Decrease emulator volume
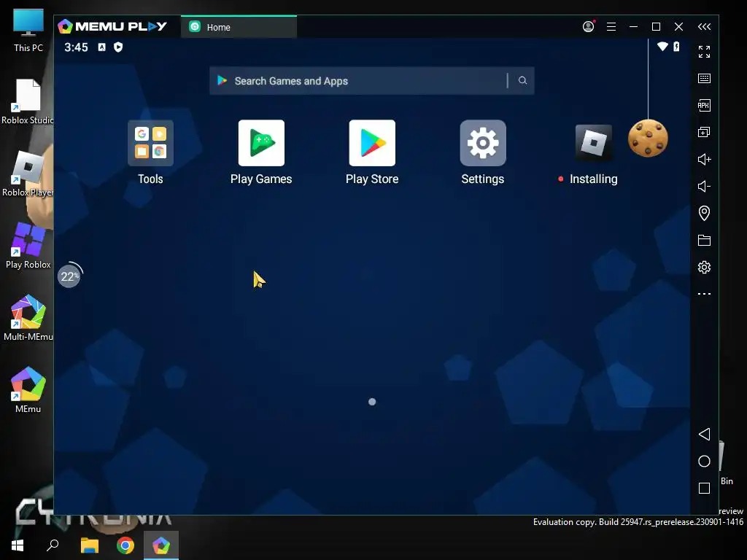Screen dimensions: 747x560 [704, 186]
